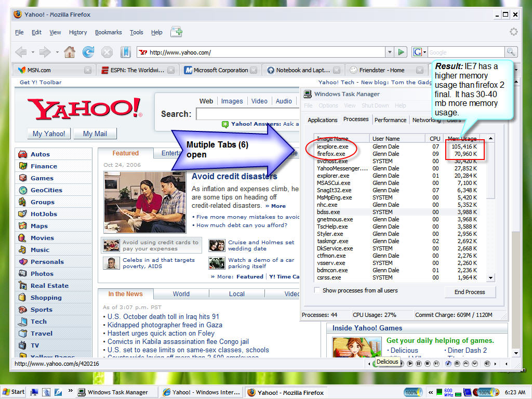This screenshot has width=532, height=399.
Task: Open Forward button history dropdown arrow
Action: (57, 52)
